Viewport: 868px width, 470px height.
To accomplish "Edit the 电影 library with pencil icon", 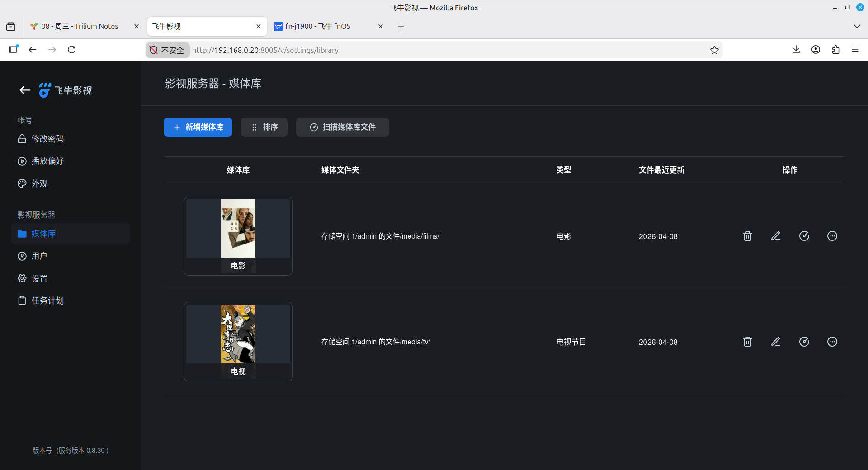I will 776,236.
